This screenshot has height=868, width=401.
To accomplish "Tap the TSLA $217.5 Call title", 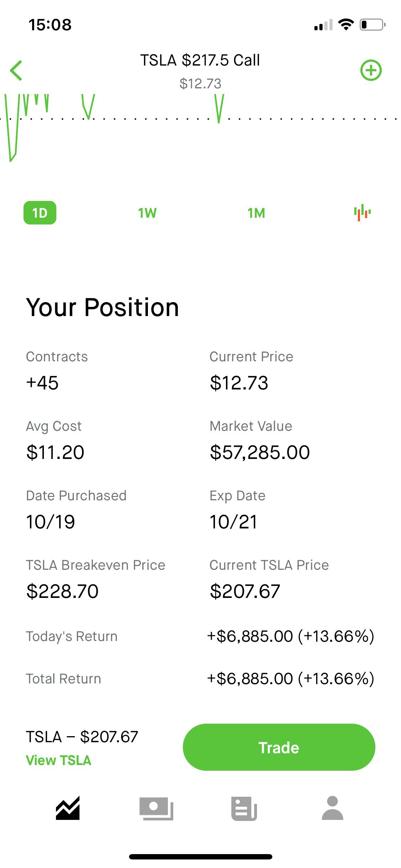I will (x=200, y=60).
